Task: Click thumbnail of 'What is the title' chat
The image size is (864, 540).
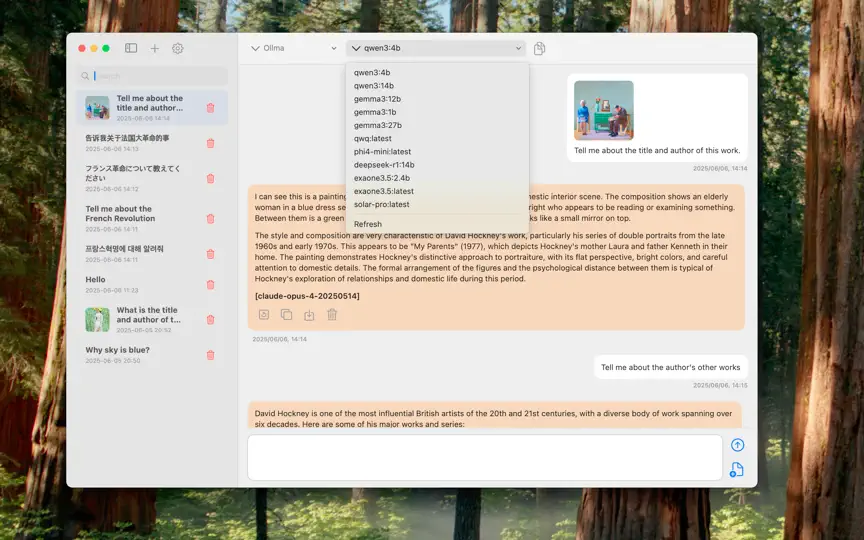Action: point(98,320)
